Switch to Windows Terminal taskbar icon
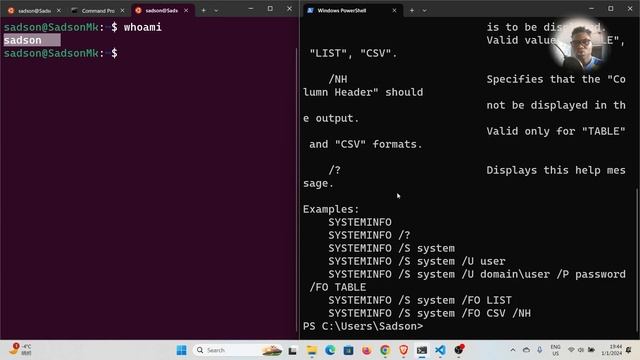Image resolution: width=640 pixels, height=360 pixels. [x=422, y=350]
